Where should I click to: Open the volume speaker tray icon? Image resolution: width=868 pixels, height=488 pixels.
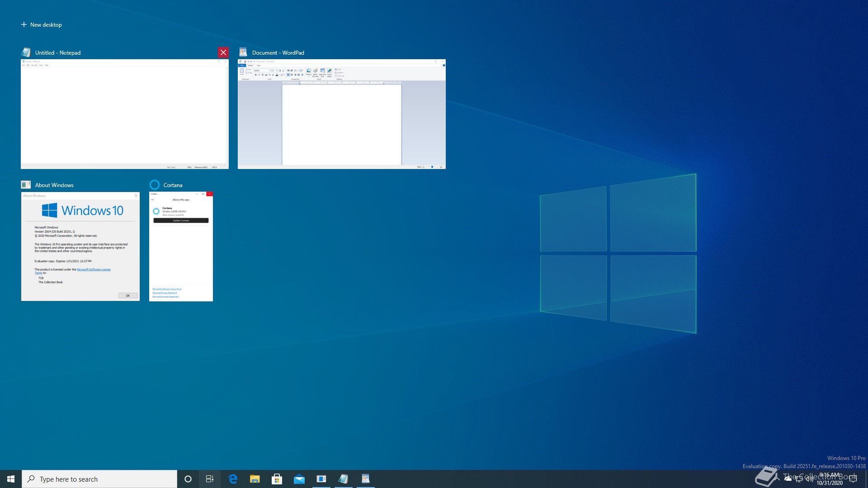pos(810,479)
